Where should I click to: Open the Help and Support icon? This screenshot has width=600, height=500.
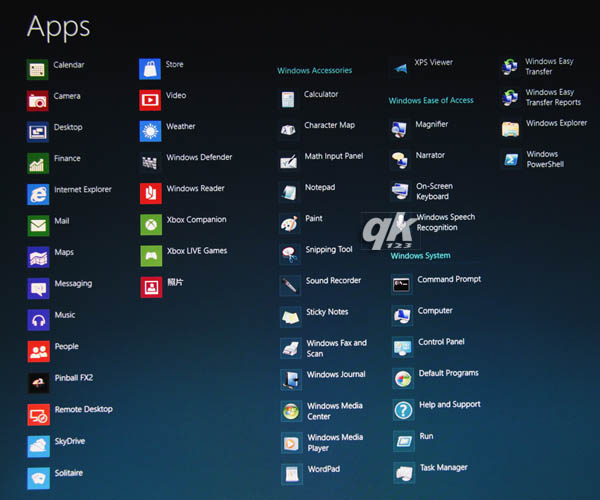pos(403,410)
